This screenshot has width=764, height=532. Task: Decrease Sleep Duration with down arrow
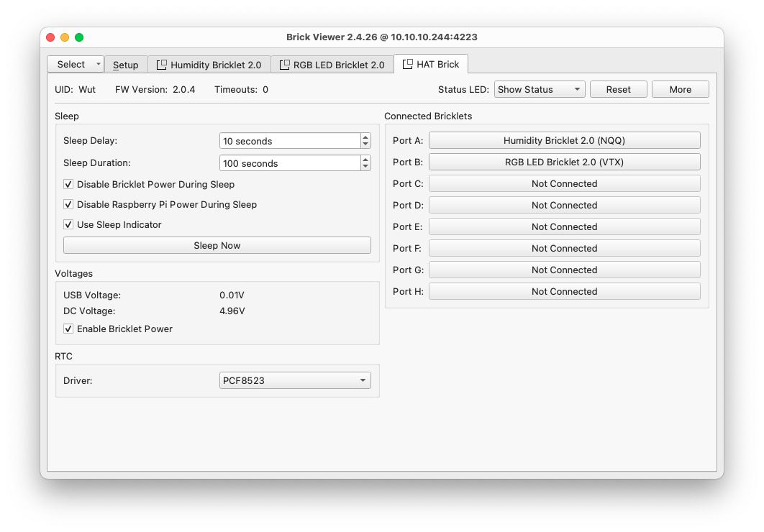pyautogui.click(x=365, y=167)
